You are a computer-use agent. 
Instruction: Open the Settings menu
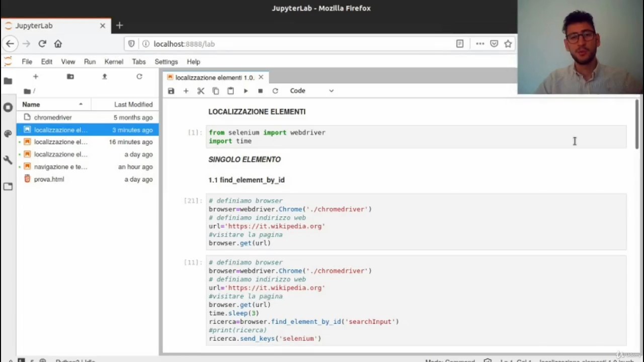tap(166, 62)
